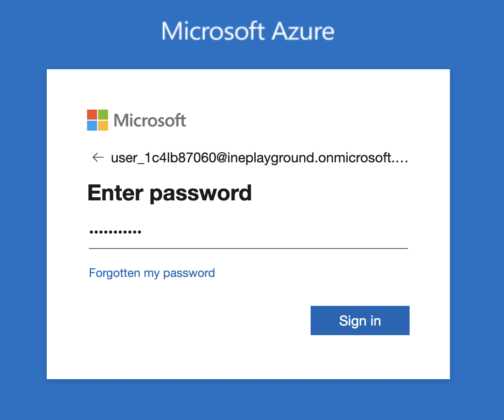Click the grey Microsoft wordmark text
Screen dimensions: 504x420
tap(150, 121)
